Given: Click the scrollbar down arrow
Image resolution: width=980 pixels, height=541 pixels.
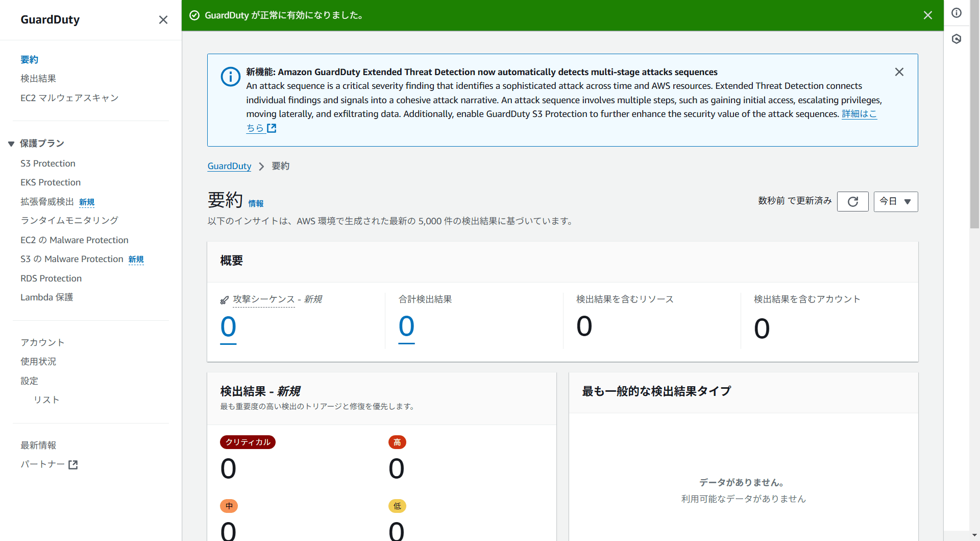Looking at the screenshot, I should (x=975, y=536).
